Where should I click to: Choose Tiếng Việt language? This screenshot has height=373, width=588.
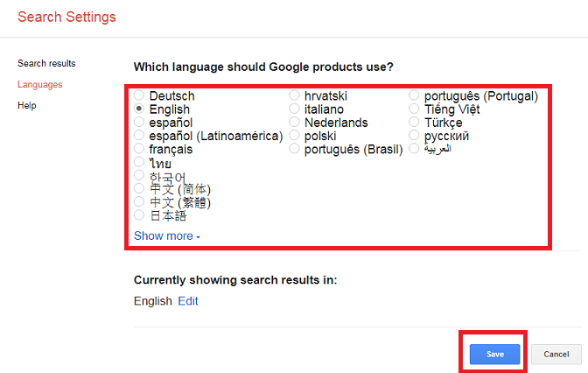pos(415,109)
